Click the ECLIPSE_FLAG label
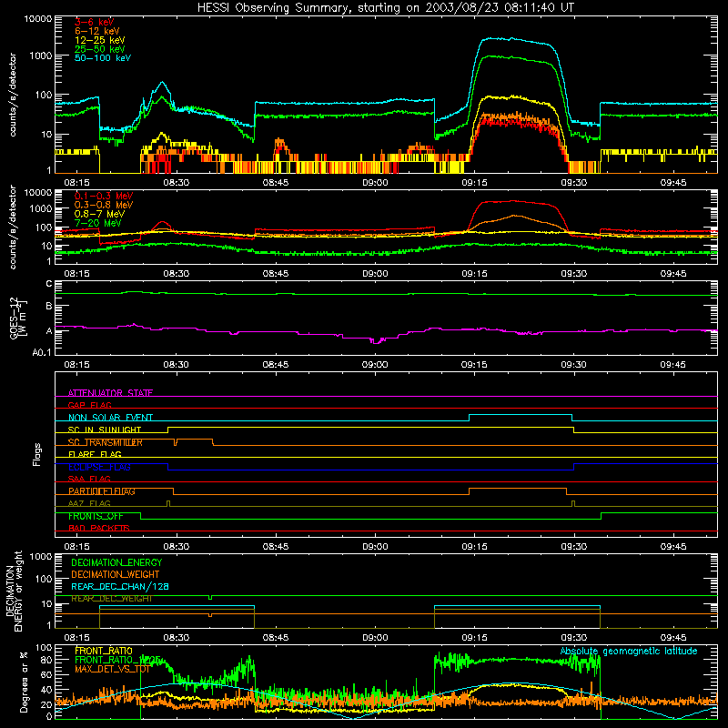Viewport: 728px width, 728px height. [99, 467]
